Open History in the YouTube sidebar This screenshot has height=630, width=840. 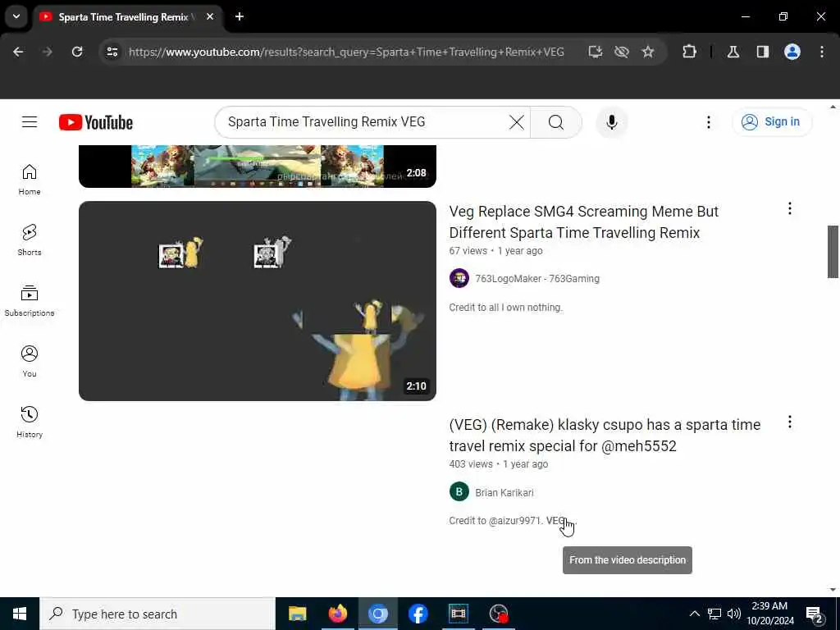click(30, 422)
